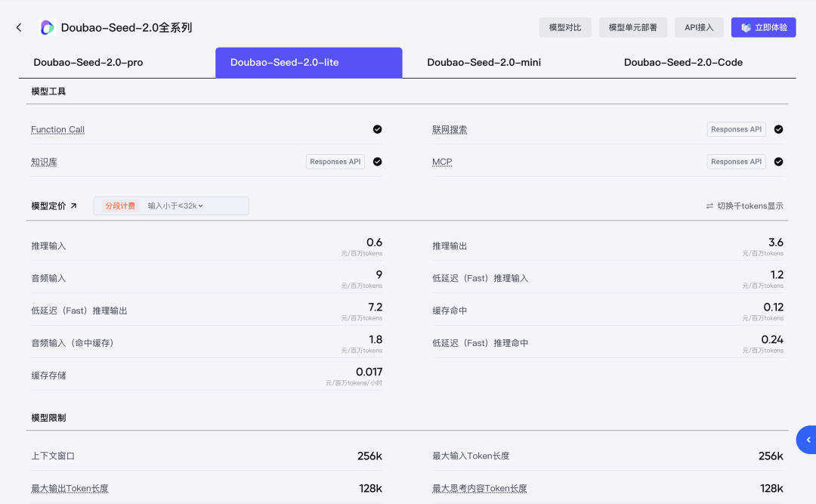
Task: Switch to the Doubao-Seed-2.0-mini tab
Action: (x=484, y=63)
